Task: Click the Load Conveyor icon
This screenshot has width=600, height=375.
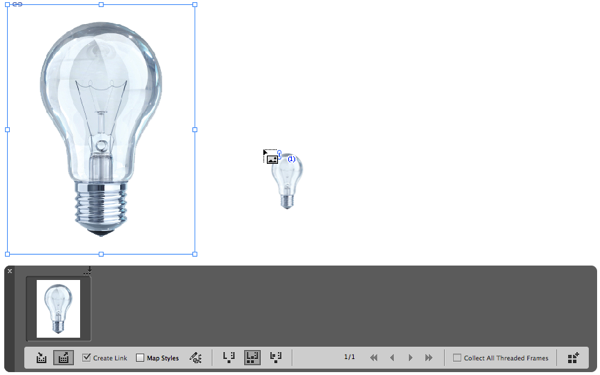Action: coord(573,357)
